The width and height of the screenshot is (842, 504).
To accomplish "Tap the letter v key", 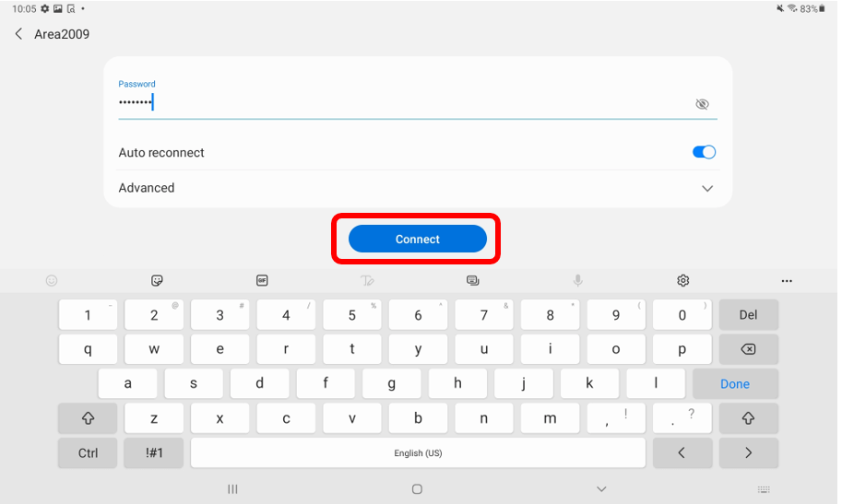I will [351, 418].
